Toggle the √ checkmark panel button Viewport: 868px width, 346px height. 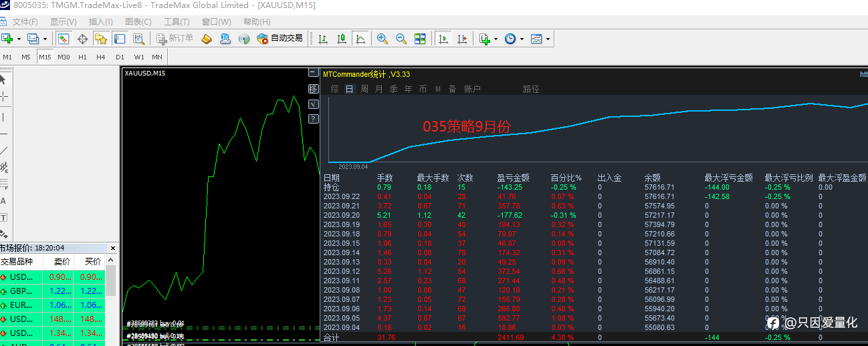pos(314,104)
